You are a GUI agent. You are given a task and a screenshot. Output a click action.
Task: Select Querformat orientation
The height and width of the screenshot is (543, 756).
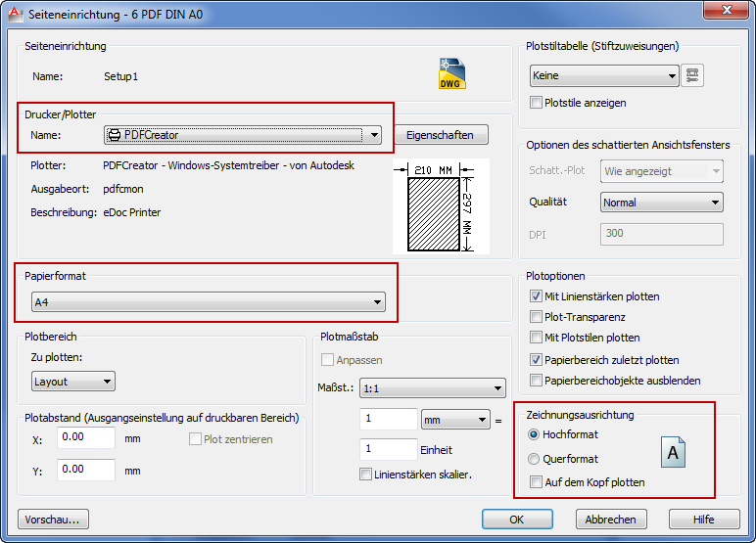(534, 459)
